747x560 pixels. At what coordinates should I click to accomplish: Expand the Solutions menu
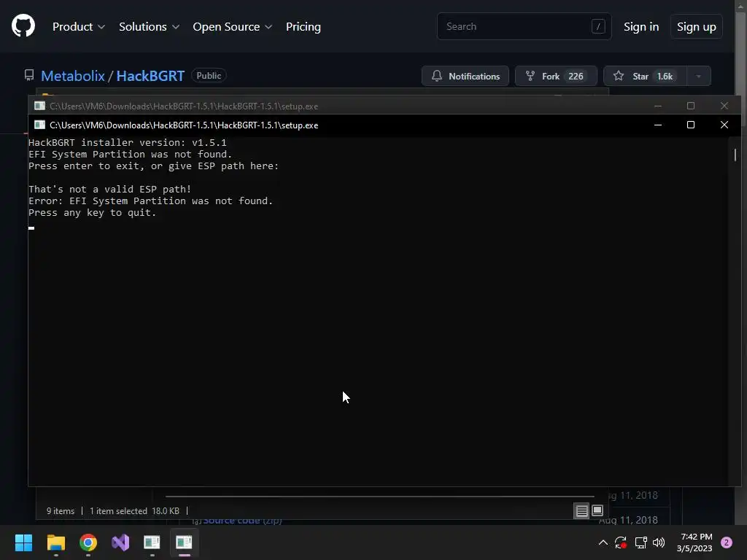click(149, 27)
